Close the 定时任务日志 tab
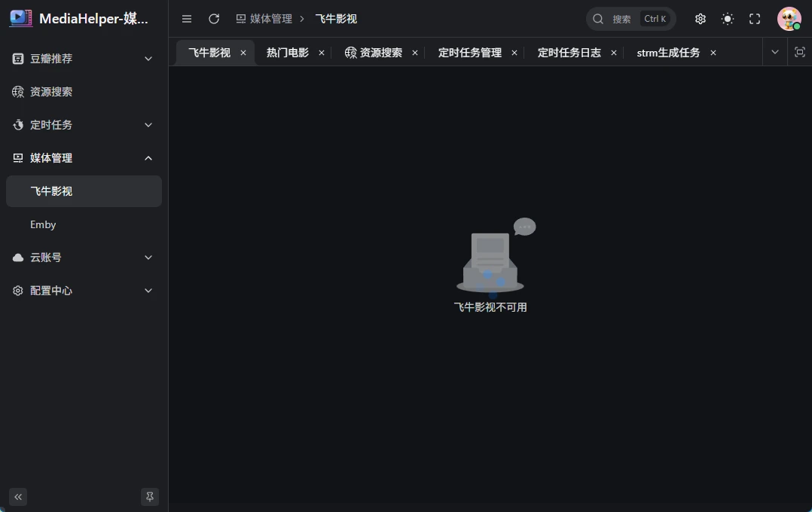Screen dimensions: 812x512 coord(614,53)
